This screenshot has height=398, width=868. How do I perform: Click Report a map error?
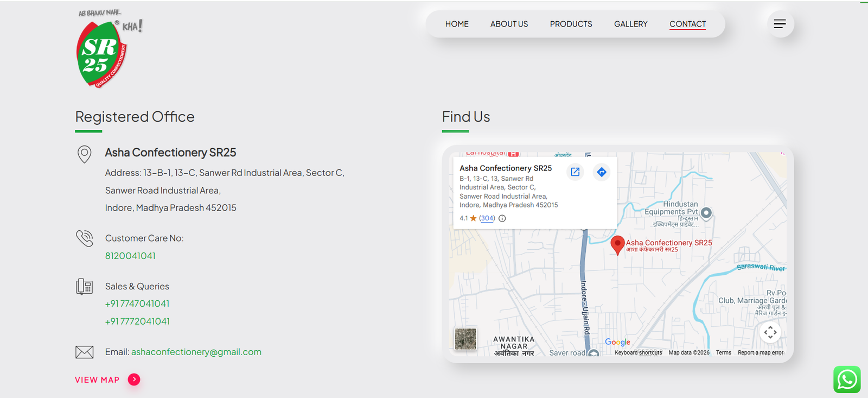click(x=761, y=352)
